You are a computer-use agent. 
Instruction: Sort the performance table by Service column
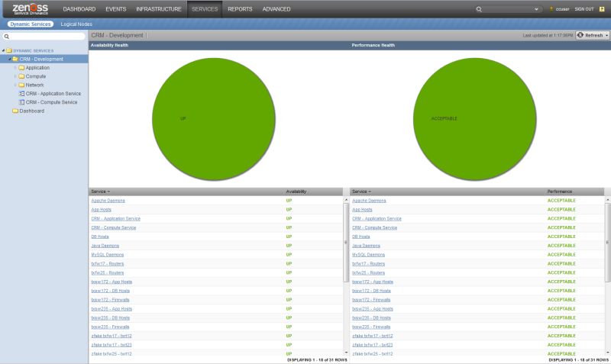pyautogui.click(x=361, y=192)
